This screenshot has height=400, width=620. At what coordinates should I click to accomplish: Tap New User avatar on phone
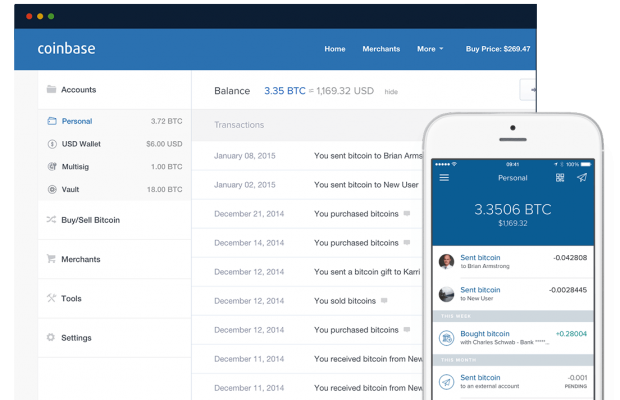coord(446,294)
